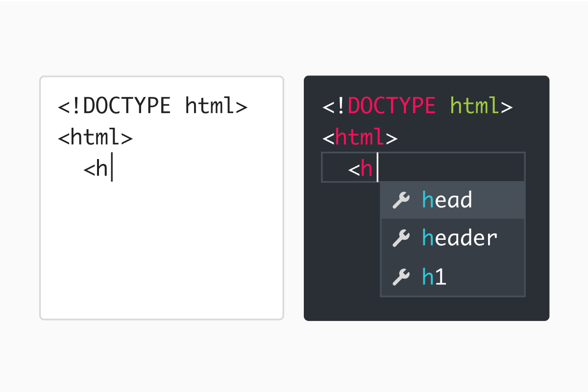The width and height of the screenshot is (588, 392).
Task: Click the "<html>" line in light editor
Action: coord(96,138)
